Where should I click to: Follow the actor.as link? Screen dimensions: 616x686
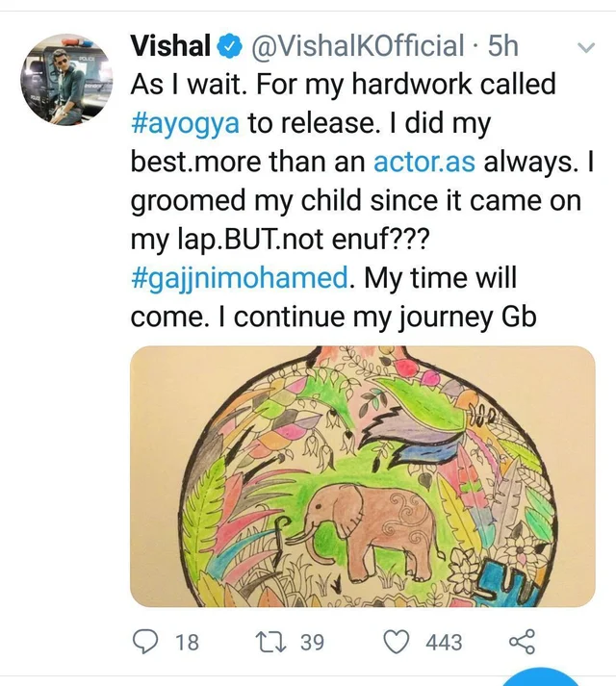[x=424, y=162]
